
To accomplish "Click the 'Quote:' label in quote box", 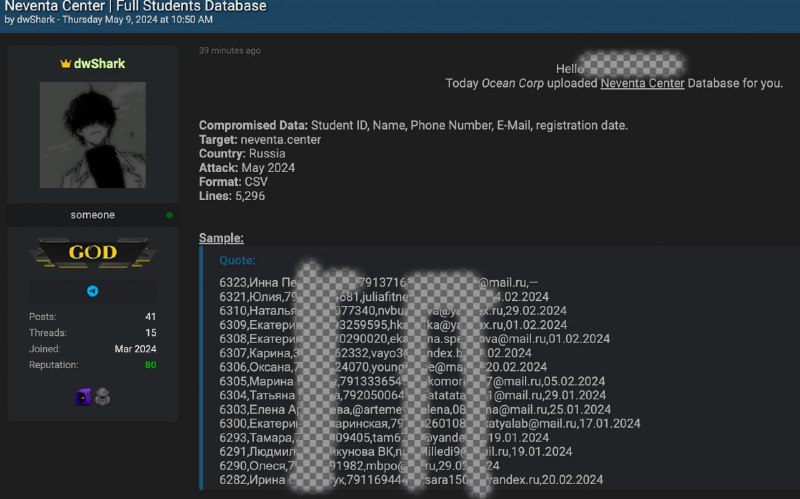I will [x=237, y=260].
